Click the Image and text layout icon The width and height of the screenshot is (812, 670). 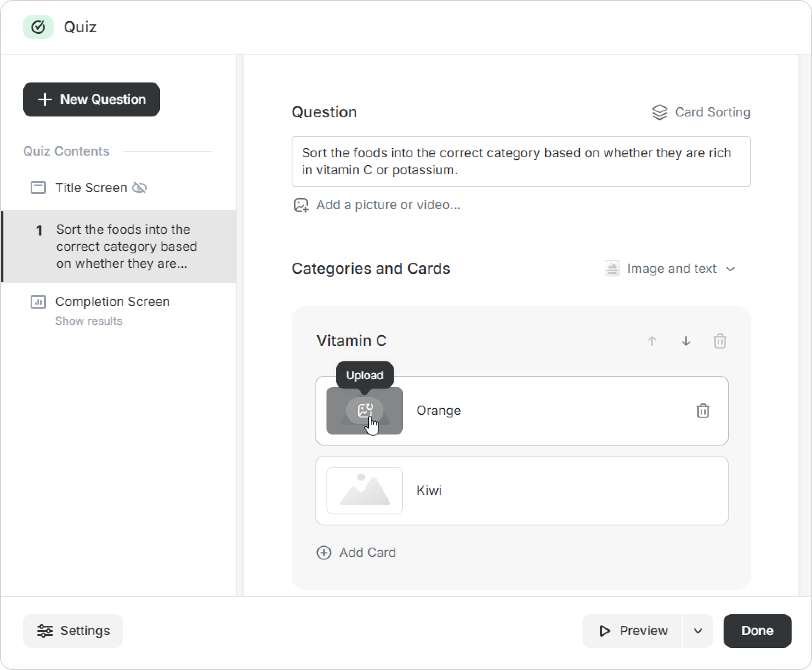click(x=612, y=269)
